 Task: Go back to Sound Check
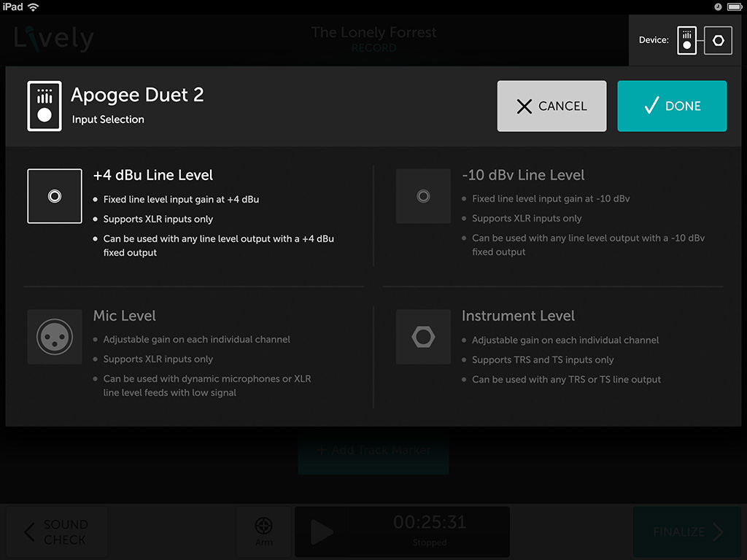[57, 532]
